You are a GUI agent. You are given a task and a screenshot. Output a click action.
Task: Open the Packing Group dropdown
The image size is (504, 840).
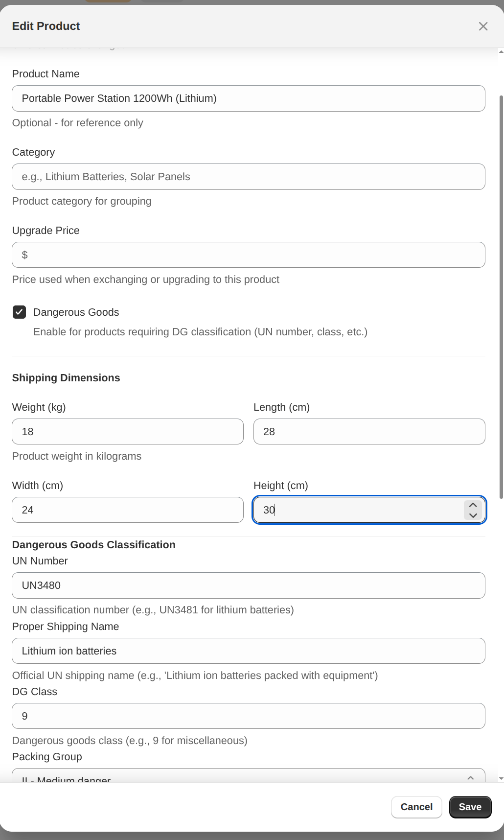tap(249, 776)
